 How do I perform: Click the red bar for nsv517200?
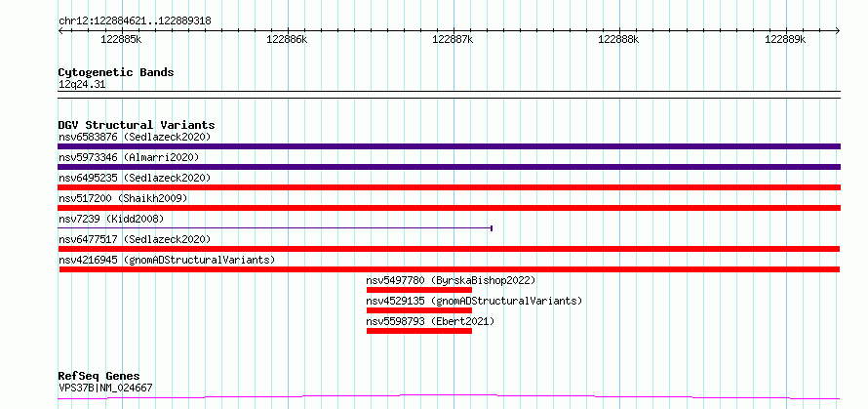coord(449,208)
